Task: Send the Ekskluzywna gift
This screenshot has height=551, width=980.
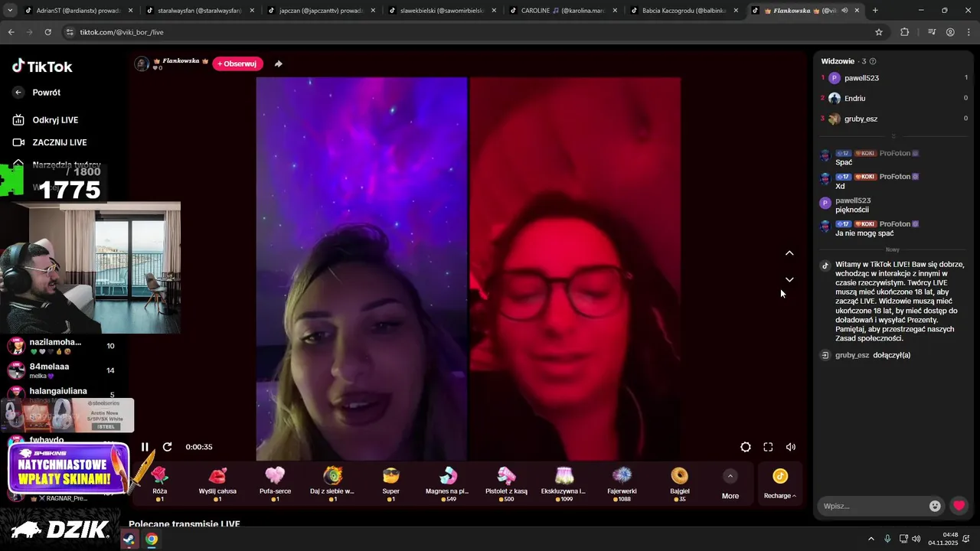Action: tap(563, 484)
